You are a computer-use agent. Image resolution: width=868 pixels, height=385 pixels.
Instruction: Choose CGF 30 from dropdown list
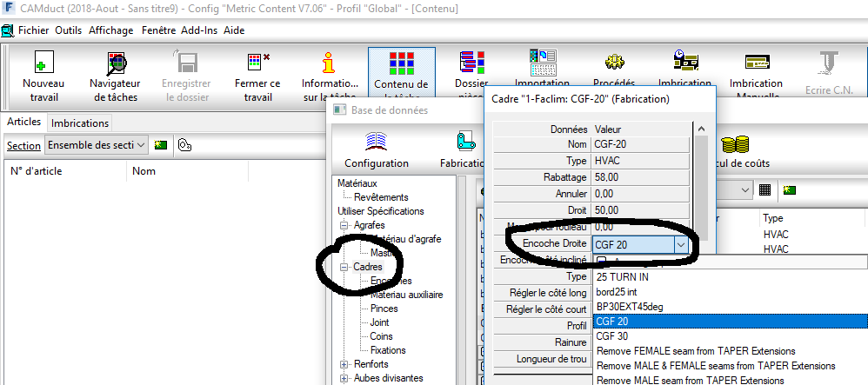[x=731, y=336]
